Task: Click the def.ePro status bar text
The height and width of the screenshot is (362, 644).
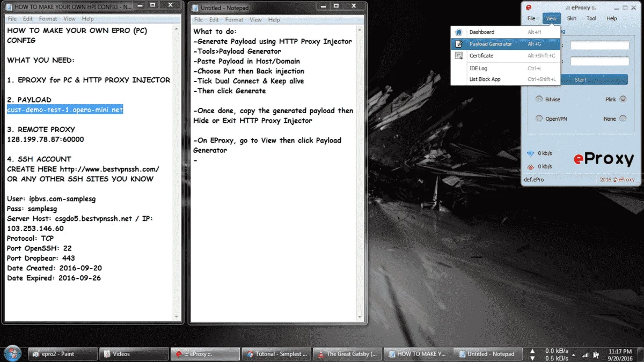Action: tap(534, 180)
